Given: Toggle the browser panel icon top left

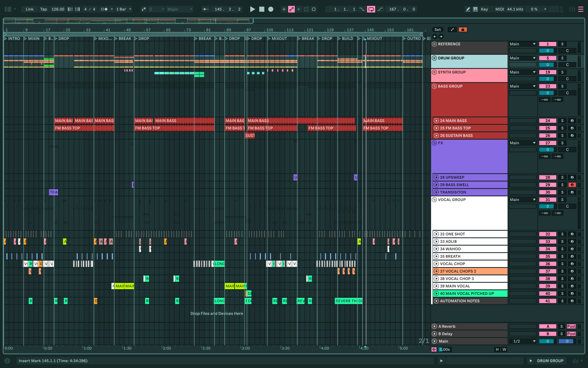Looking at the screenshot, I should point(8,9).
